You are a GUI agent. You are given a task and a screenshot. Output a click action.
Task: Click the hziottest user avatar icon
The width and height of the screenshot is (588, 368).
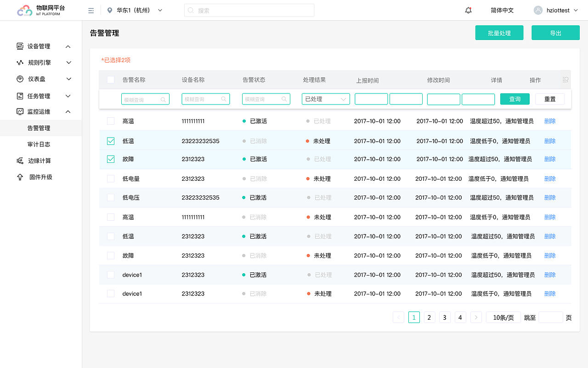[538, 10]
